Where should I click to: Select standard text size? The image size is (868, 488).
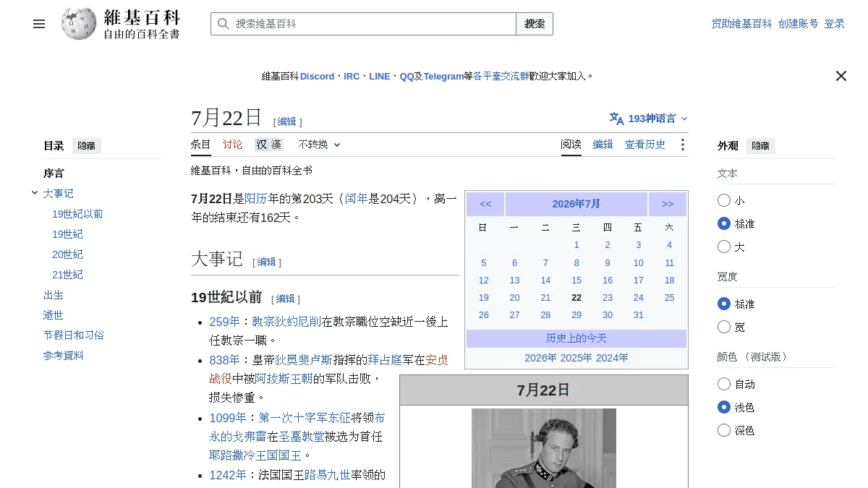click(724, 223)
